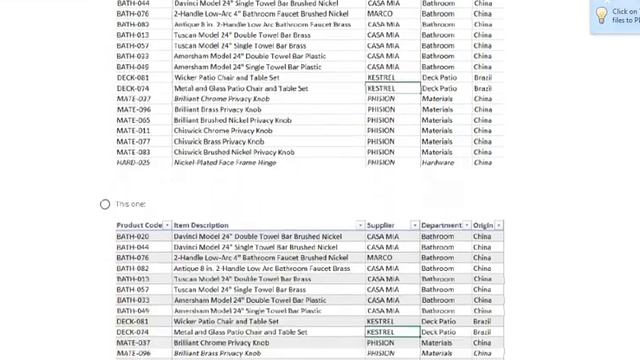Click 'Nickel-Plated Face Frame Hinge'

point(225,162)
